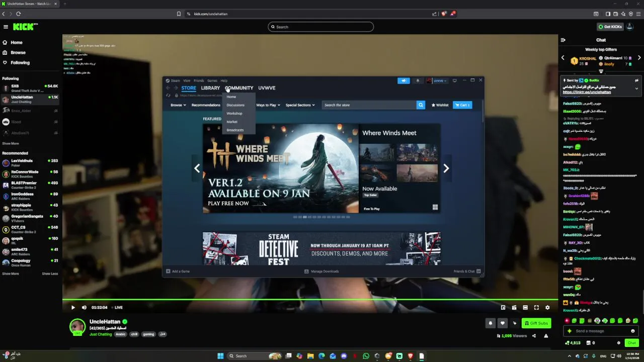Expand the pinned BotRix message
Screen dimensions: 644x362
pos(636,88)
